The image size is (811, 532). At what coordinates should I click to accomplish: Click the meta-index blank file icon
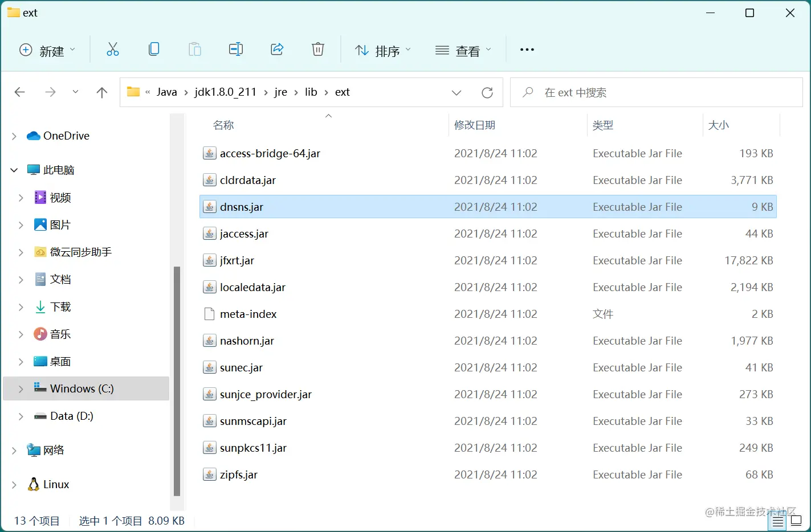[210, 314]
